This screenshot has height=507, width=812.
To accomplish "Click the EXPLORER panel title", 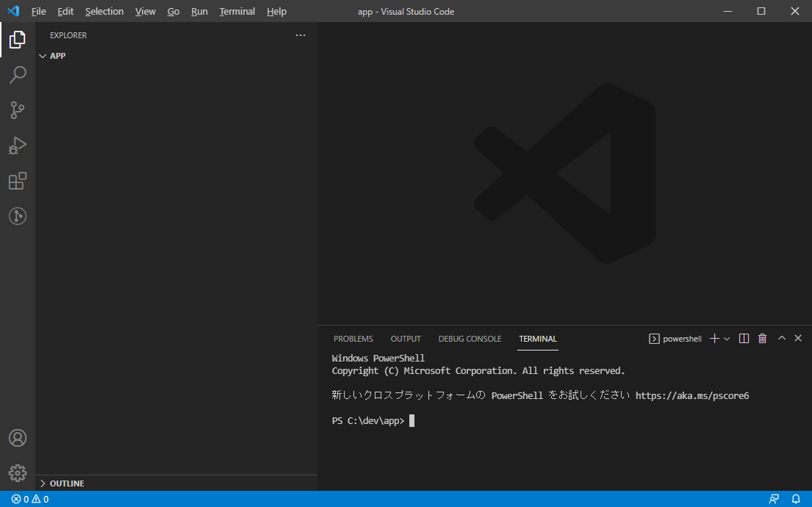I will (x=68, y=35).
